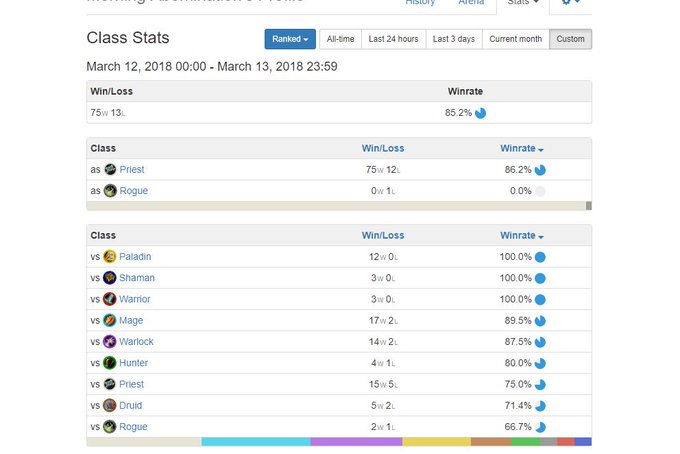Click the Warlock class icon

click(x=110, y=342)
